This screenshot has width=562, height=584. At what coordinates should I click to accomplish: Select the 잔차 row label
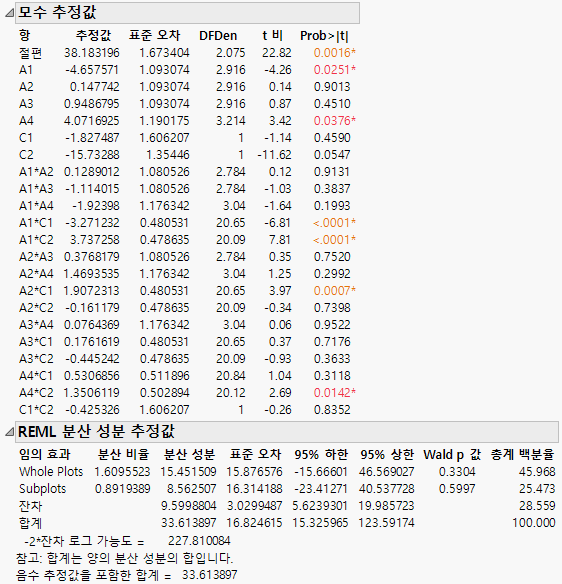[x=30, y=506]
